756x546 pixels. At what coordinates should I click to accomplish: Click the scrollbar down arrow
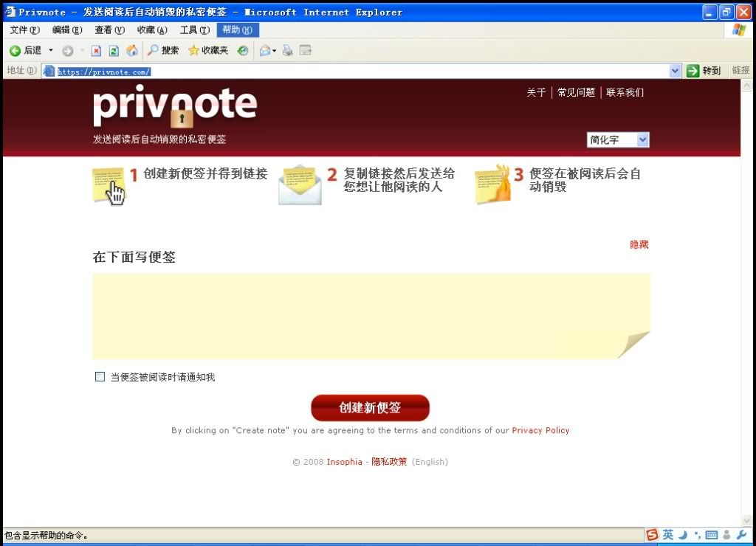[746, 520]
